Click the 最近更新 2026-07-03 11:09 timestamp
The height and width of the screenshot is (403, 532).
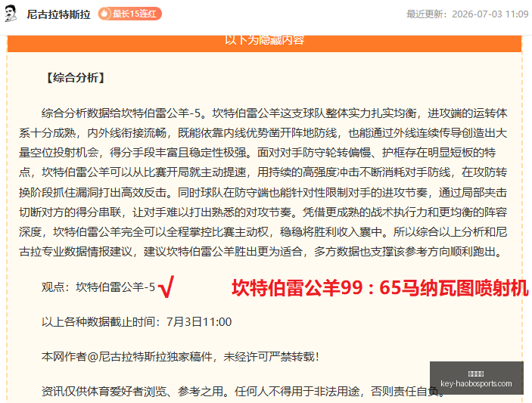[x=467, y=14]
